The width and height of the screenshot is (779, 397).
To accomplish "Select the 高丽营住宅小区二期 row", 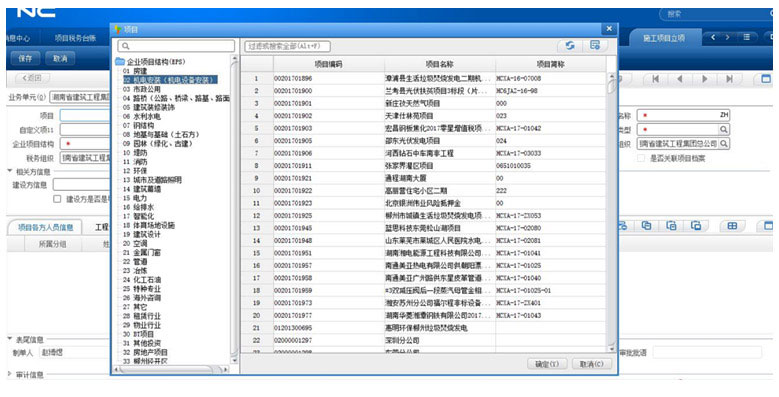I will click(423, 191).
